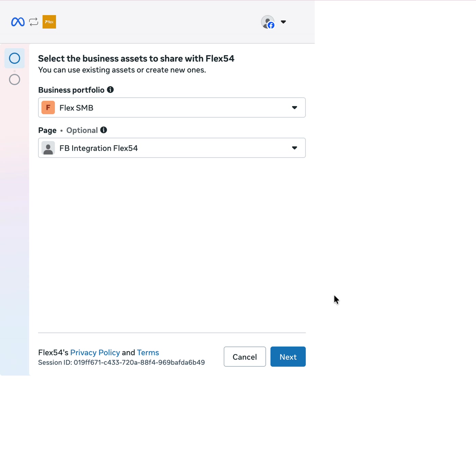The height and width of the screenshot is (468, 476).
Task: Select the second step circle in sidebar
Action: pyautogui.click(x=15, y=80)
